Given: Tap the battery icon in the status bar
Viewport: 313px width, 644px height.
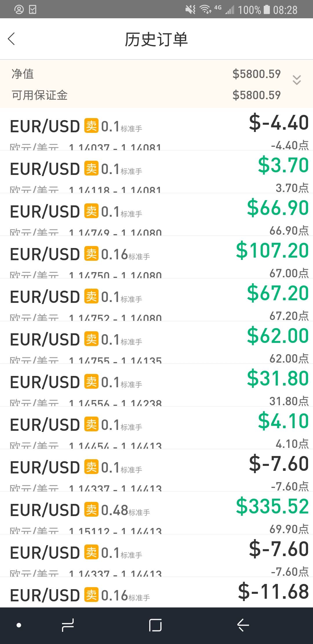Looking at the screenshot, I should 267,10.
